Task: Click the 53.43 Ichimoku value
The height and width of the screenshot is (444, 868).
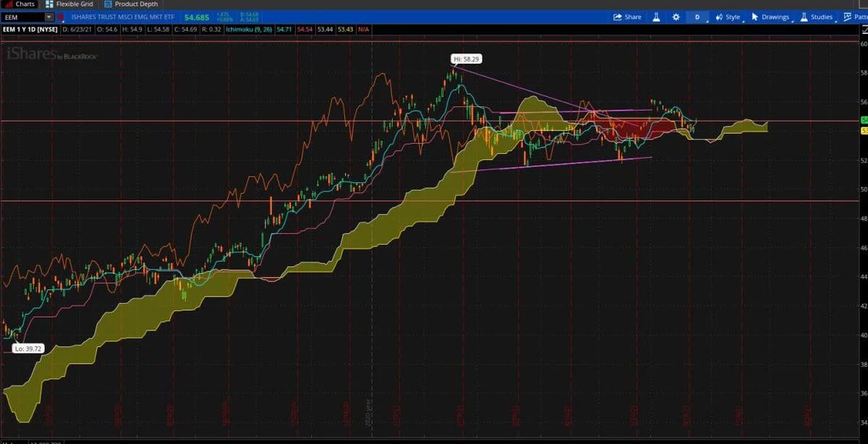Action: 345,30
